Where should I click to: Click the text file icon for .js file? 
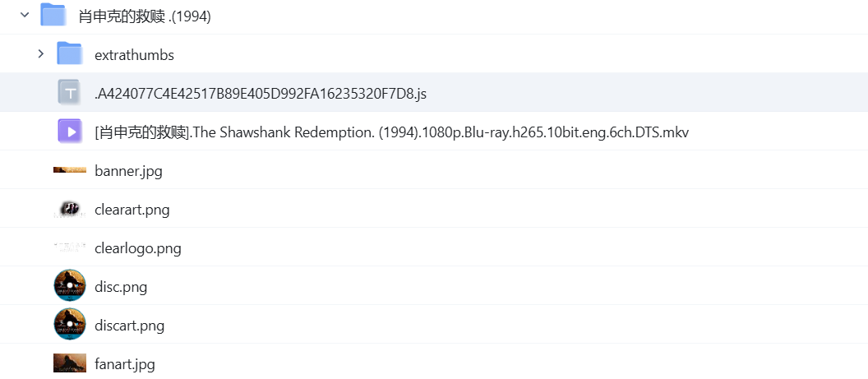[x=70, y=92]
